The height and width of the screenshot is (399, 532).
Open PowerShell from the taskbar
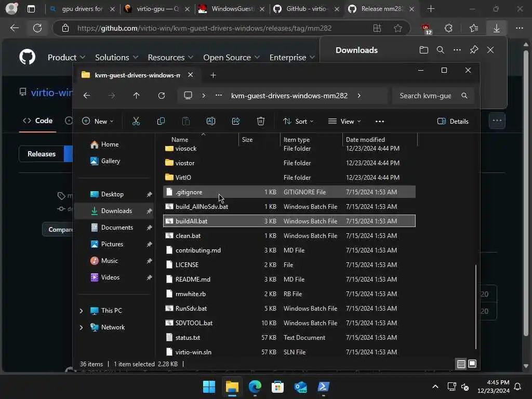pyautogui.click(x=323, y=387)
